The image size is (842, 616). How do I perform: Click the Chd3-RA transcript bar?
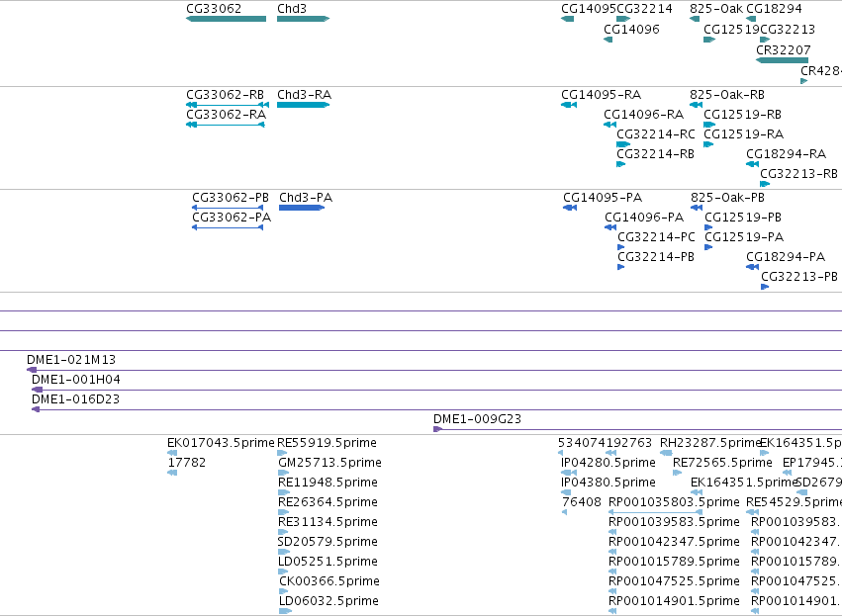coord(303,105)
